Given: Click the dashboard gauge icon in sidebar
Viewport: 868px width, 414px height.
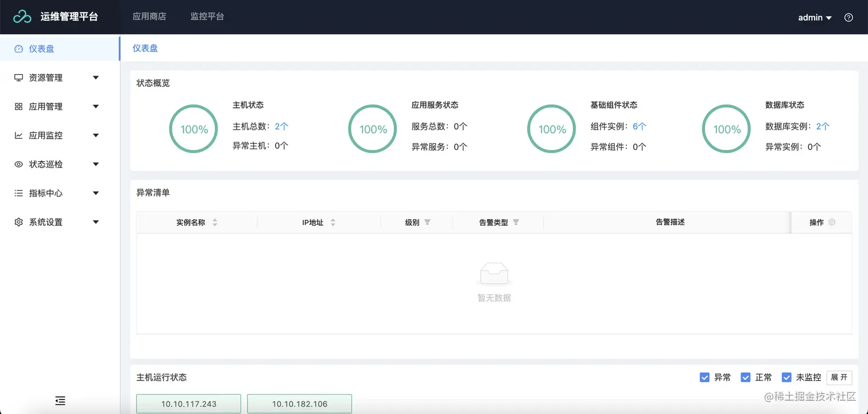Looking at the screenshot, I should [18, 49].
